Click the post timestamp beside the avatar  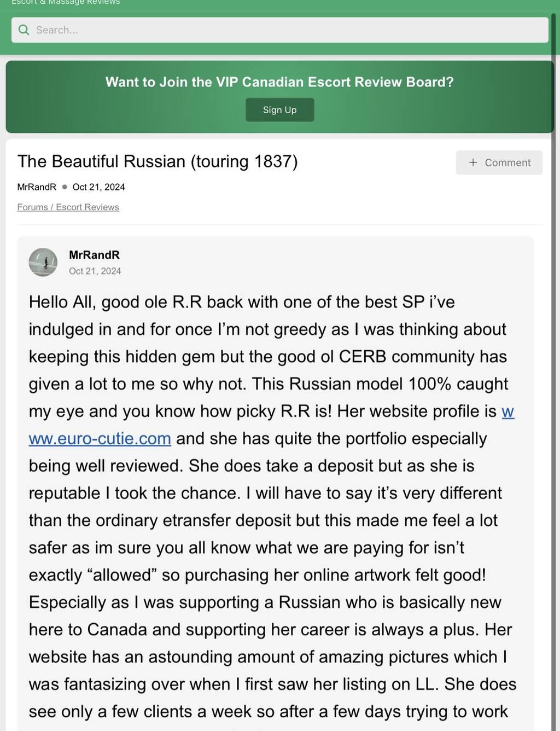(95, 271)
